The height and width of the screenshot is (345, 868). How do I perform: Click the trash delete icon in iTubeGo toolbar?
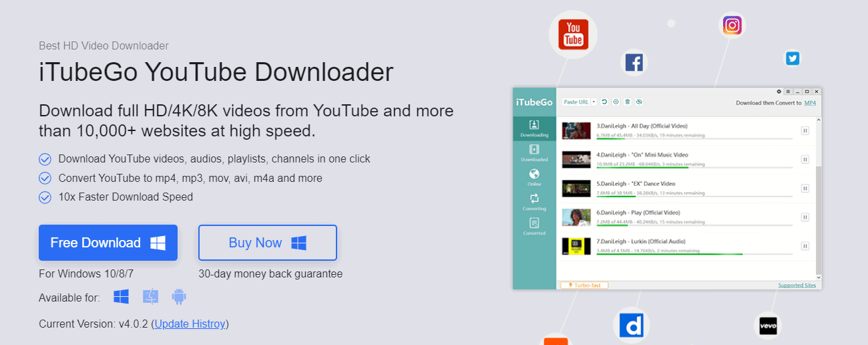click(628, 102)
